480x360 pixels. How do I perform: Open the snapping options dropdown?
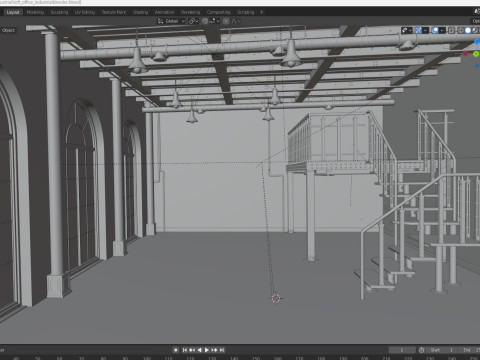pyautogui.click(x=215, y=21)
